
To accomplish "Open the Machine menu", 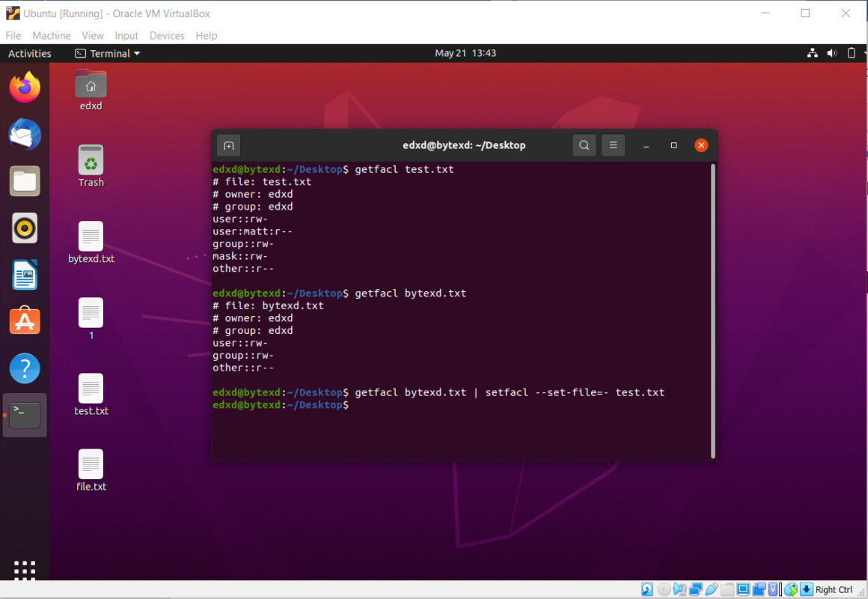I will (51, 35).
